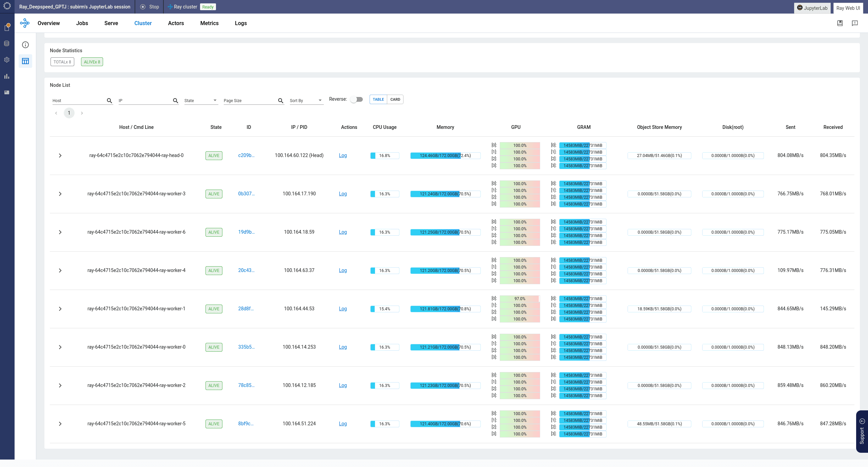Expand the ray-worker-0 node row
The image size is (868, 467).
click(x=60, y=347)
